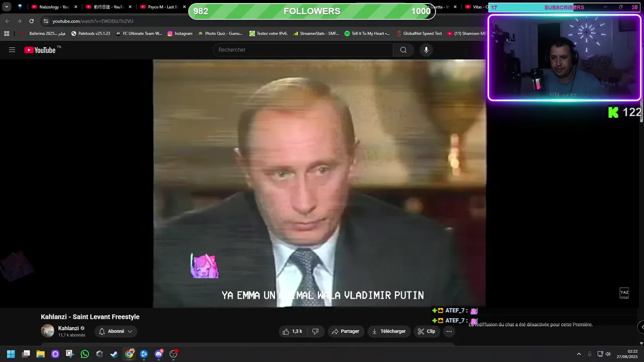Open Windows Start menu
The height and width of the screenshot is (362, 644).
pos(11,354)
